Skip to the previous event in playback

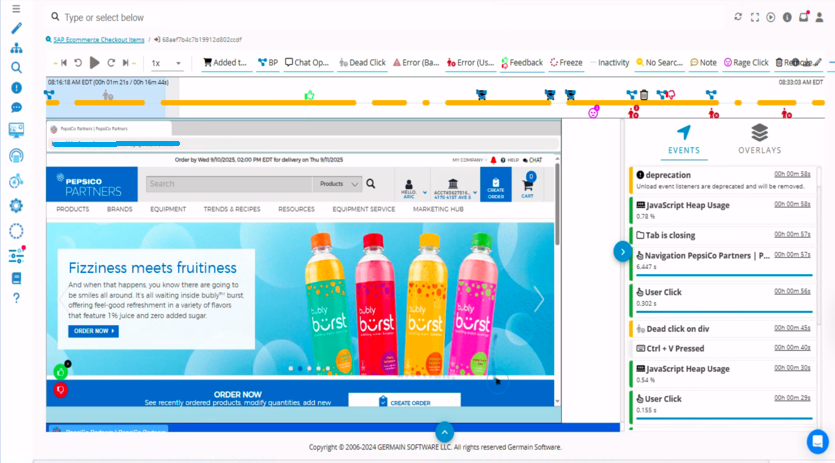pyautogui.click(x=63, y=63)
